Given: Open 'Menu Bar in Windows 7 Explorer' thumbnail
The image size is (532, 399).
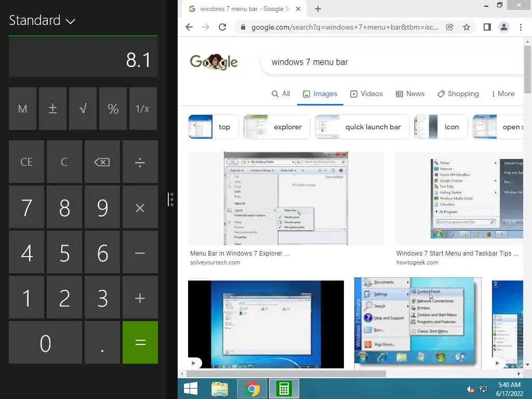Looking at the screenshot, I should (286, 198).
